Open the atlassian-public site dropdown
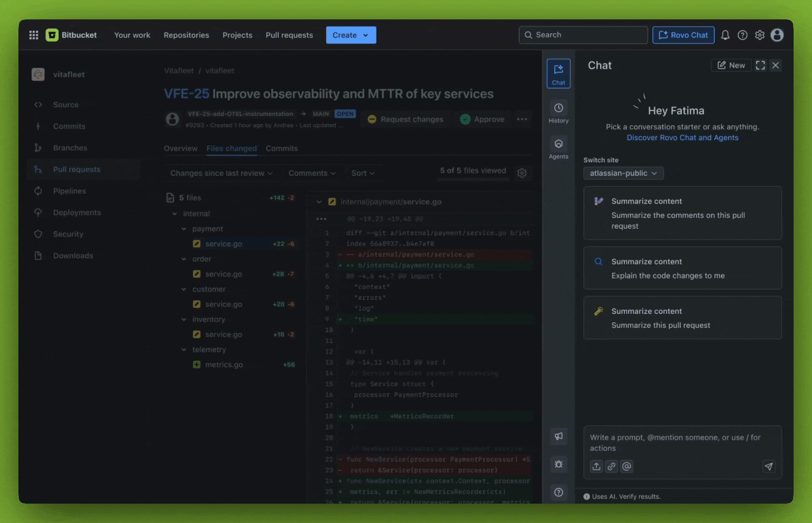The width and height of the screenshot is (812, 523). 623,173
